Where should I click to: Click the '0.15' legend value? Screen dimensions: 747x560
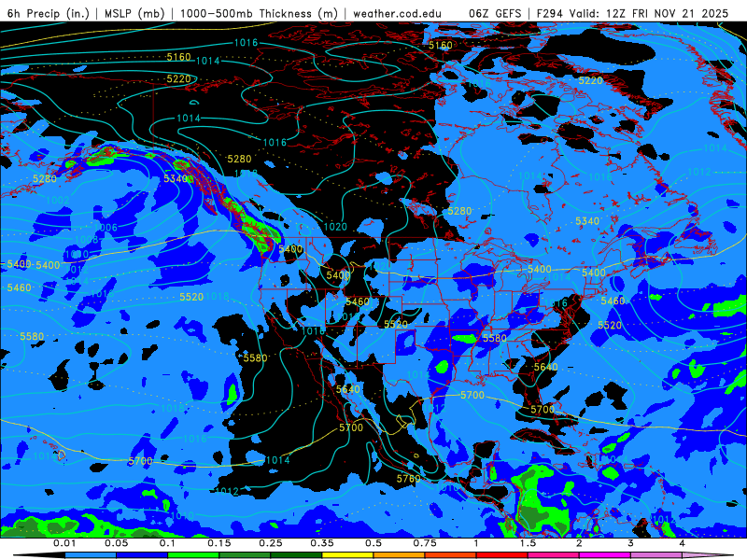219,543
